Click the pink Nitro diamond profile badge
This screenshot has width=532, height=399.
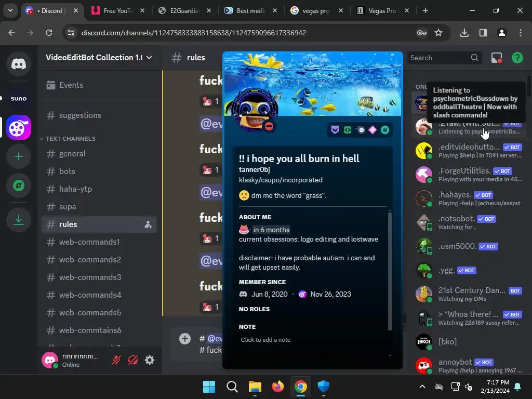(373, 130)
